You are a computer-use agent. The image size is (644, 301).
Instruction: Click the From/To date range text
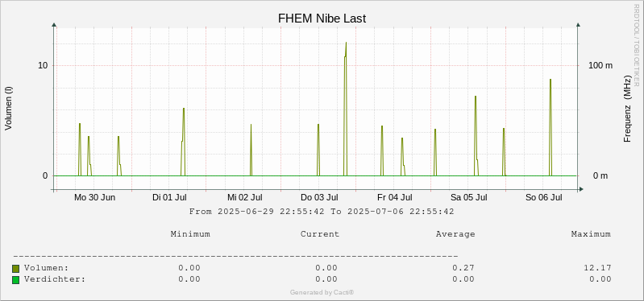pos(322,212)
